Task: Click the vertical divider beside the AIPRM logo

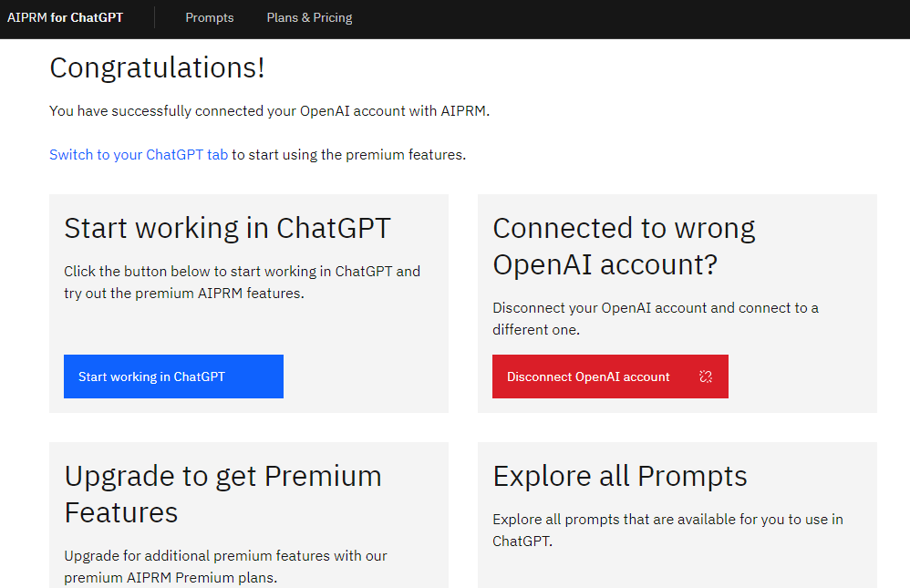Action: tap(155, 18)
